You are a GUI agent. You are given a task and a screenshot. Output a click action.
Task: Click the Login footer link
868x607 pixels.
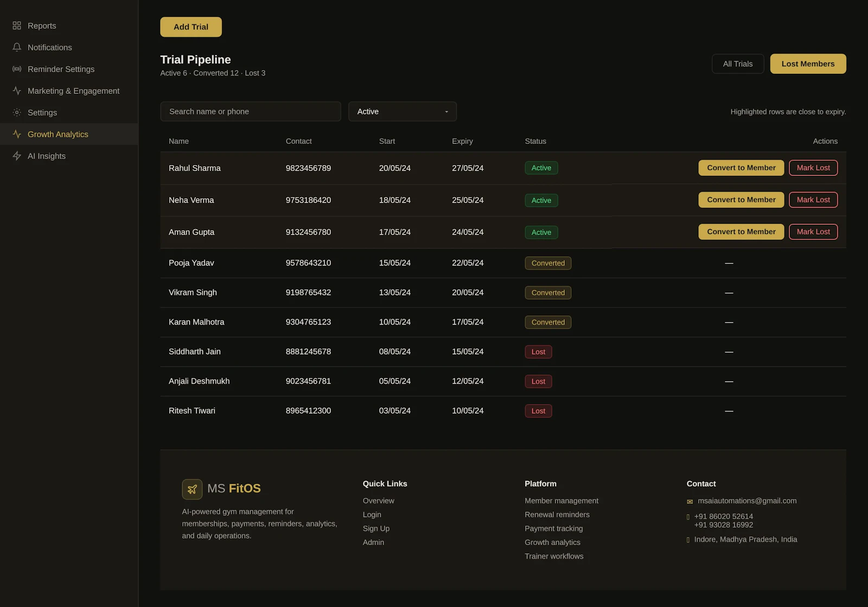pos(372,515)
